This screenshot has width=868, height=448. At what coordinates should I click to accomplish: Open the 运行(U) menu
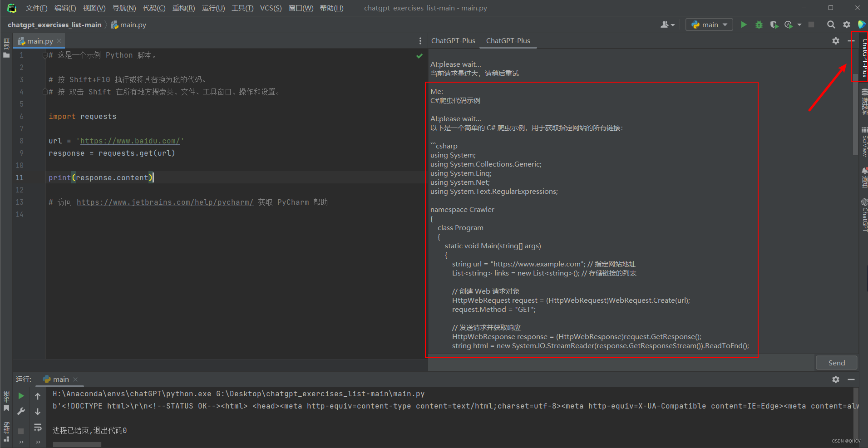click(213, 8)
